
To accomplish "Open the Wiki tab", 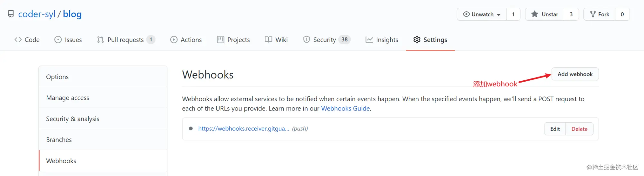I will click(x=276, y=40).
